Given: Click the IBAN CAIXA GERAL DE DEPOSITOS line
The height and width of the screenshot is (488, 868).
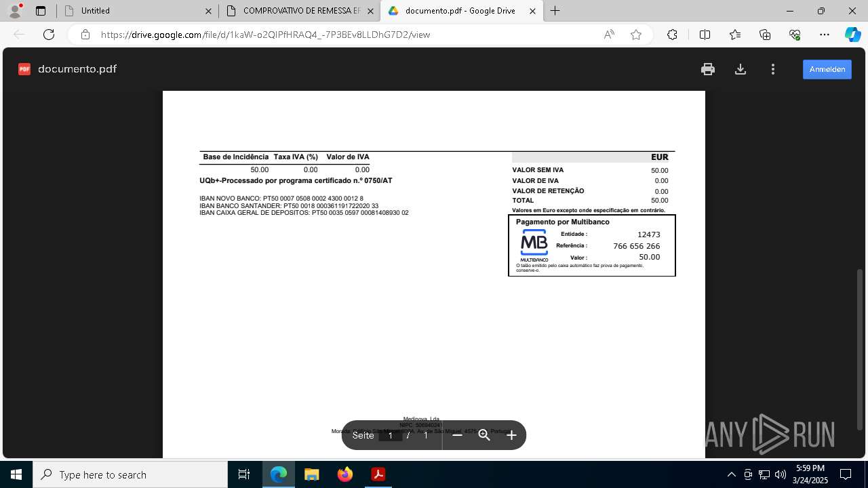Looking at the screenshot, I should pyautogui.click(x=304, y=213).
